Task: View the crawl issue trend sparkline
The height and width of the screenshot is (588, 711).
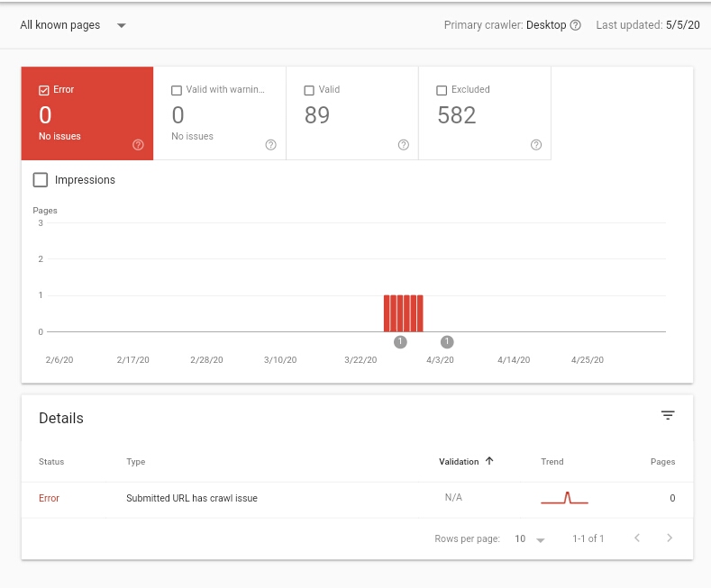Action: [564, 498]
